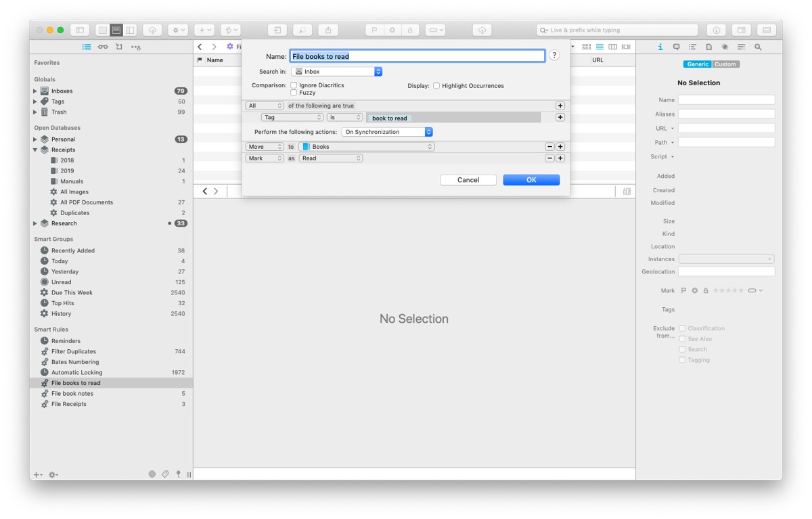Open the Tag criterion dropdown
Screen dimensions: 812x519
[x=292, y=117]
